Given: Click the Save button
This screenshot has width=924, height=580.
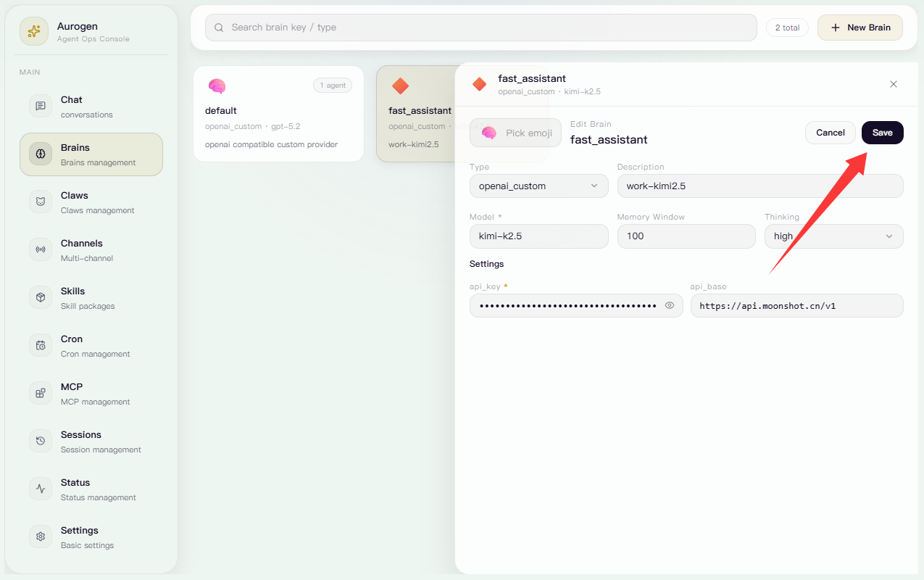Looking at the screenshot, I should [883, 133].
